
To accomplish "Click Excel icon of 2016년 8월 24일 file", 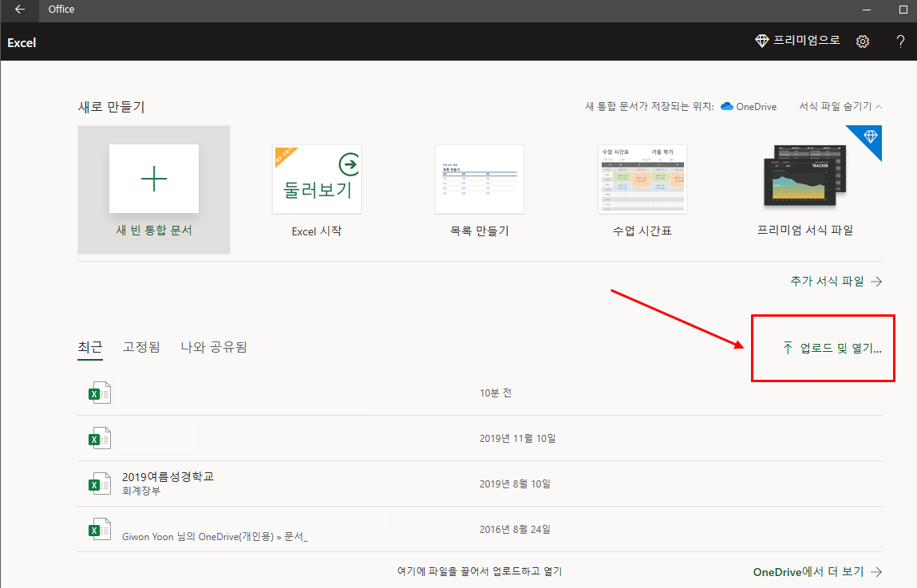I will (x=100, y=530).
